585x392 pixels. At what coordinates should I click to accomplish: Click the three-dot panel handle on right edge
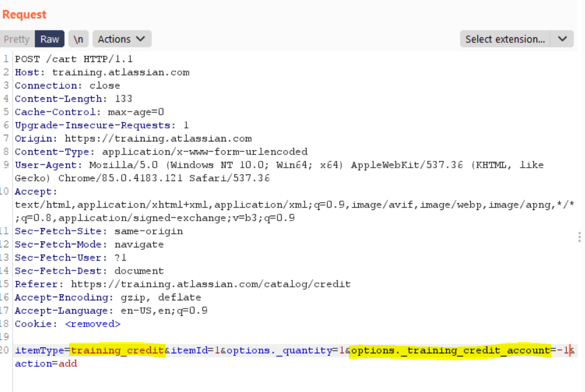(579, 237)
